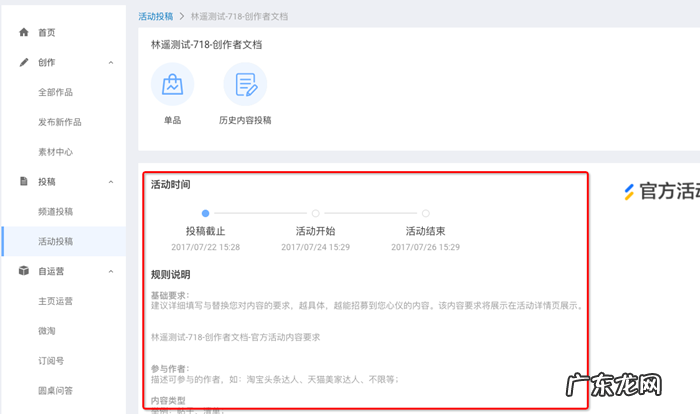The image size is (700, 414).
Task: Click the 官方活动 lightning logo icon
Action: [x=629, y=192]
